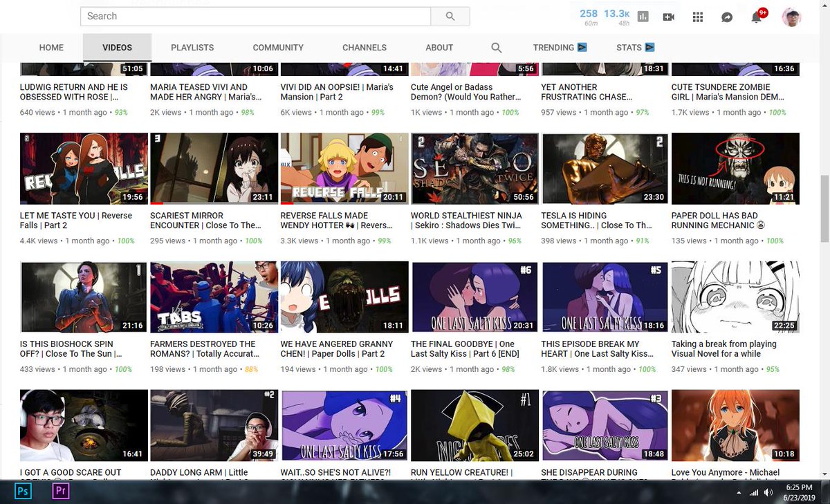Open the notifications bell
The height and width of the screenshot is (504, 830).
click(757, 17)
